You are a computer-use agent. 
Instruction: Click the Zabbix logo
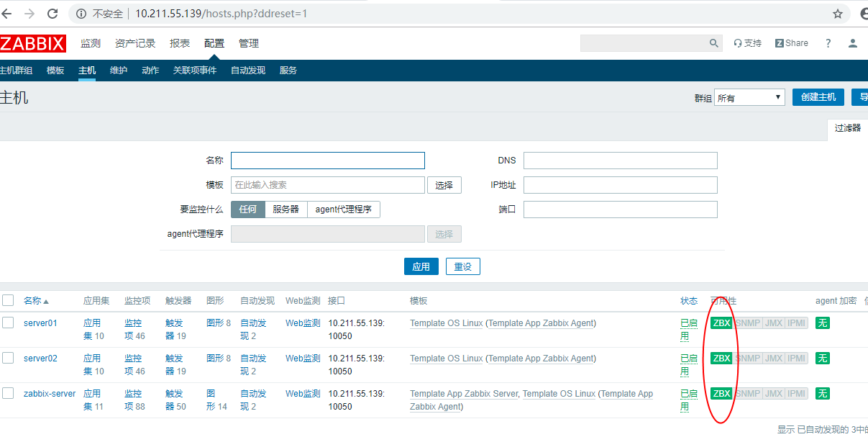click(32, 43)
